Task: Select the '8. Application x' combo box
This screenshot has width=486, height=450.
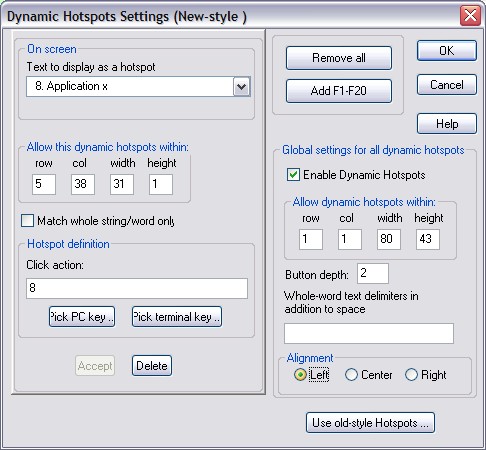Action: (138, 87)
